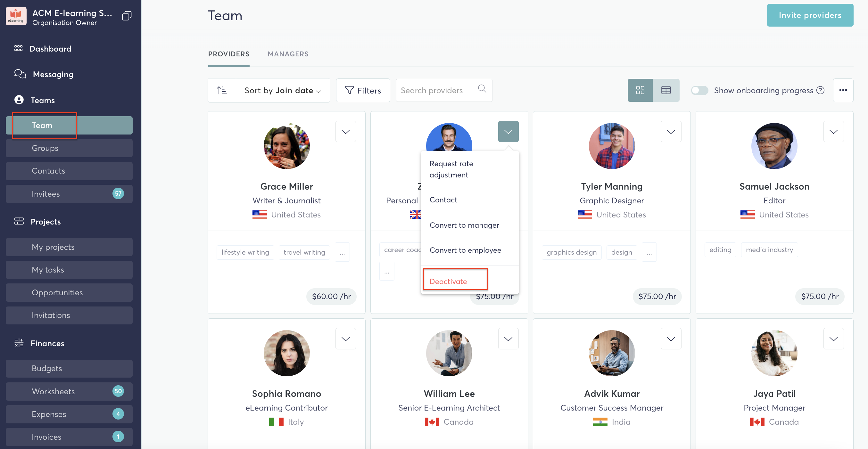This screenshot has height=449, width=868.
Task: Click the Invitees count badge 57
Action: [x=118, y=194]
